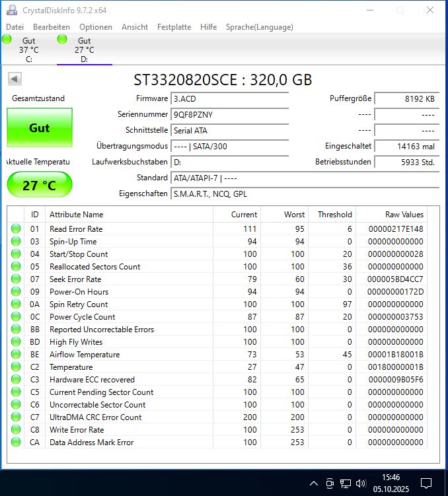Image resolution: width=448 pixels, height=496 pixels.
Task: Click status icon of Uncorrectable Sector Count
Action: (x=16, y=404)
